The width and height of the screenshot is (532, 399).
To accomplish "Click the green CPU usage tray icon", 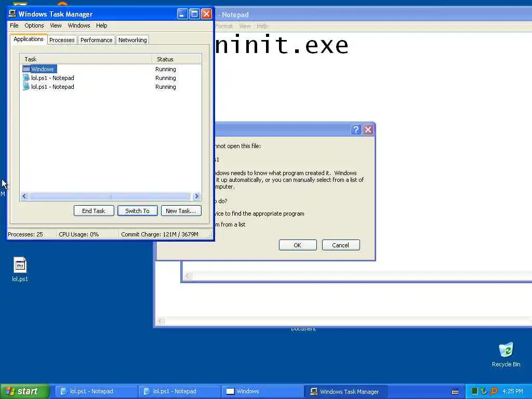I will tap(475, 391).
